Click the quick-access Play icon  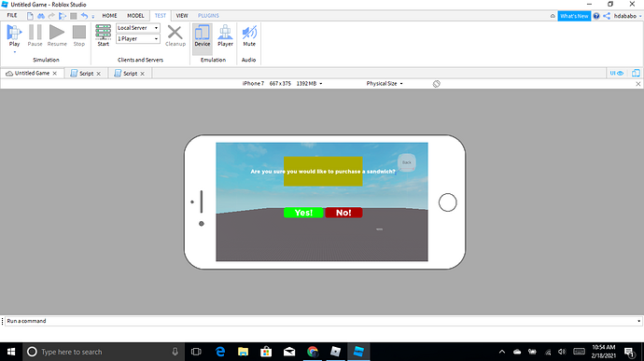coord(63,16)
